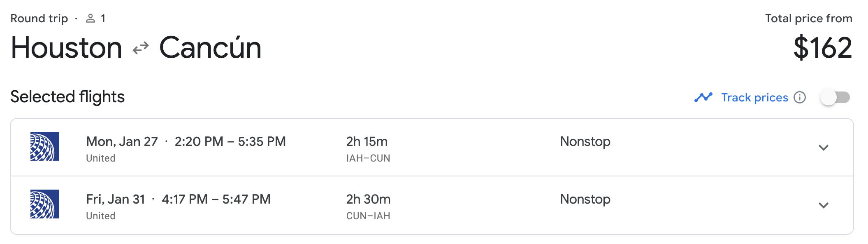Click the price tracking graph icon
The image size is (868, 244).
[703, 98]
